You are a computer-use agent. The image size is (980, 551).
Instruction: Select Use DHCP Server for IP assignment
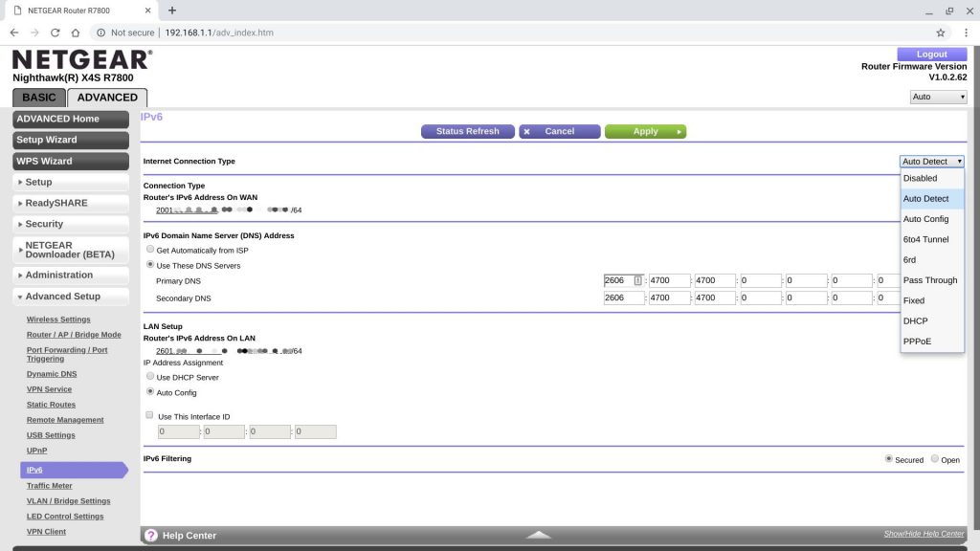point(150,376)
